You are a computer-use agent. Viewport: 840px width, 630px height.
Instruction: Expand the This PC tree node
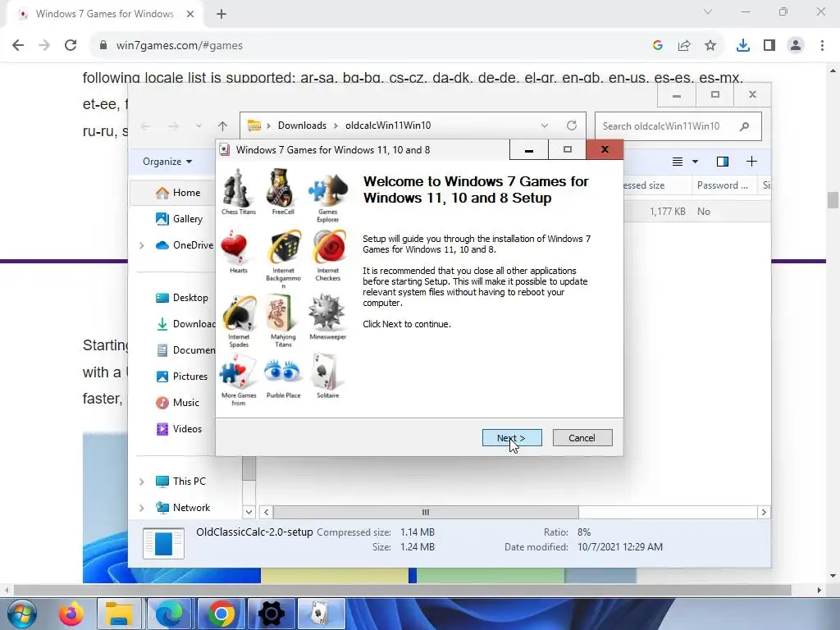(141, 482)
